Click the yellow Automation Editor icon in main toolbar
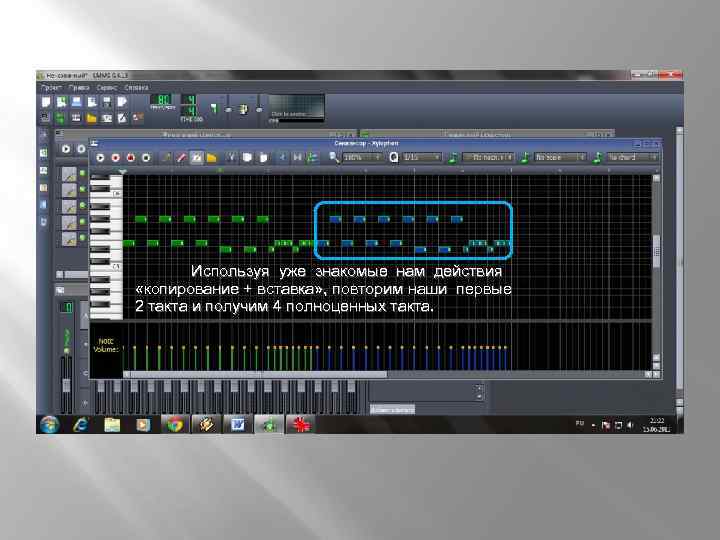This screenshot has width=720, height=540. (x=91, y=118)
